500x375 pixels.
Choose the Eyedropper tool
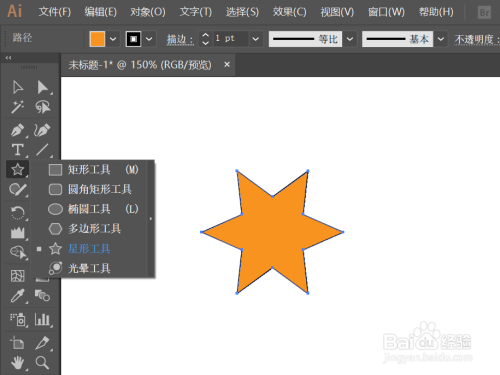17,295
